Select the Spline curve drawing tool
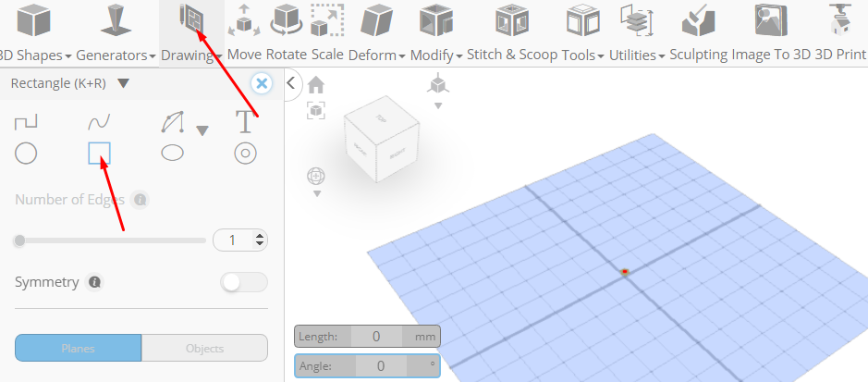The height and width of the screenshot is (382, 868). tap(99, 122)
